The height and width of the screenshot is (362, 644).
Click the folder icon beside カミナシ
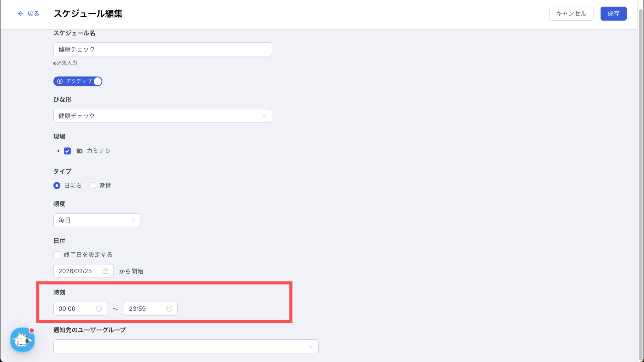(x=80, y=151)
